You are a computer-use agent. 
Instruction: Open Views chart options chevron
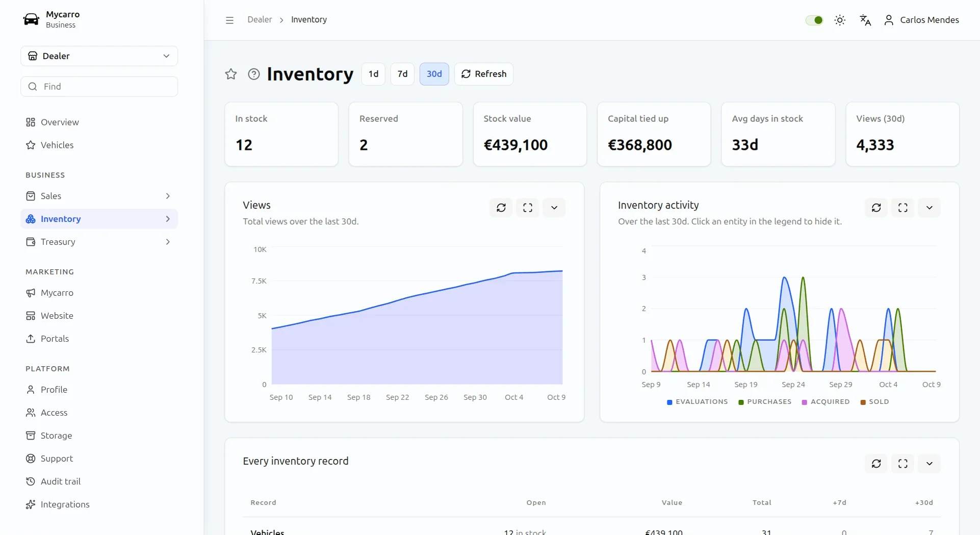coord(554,208)
